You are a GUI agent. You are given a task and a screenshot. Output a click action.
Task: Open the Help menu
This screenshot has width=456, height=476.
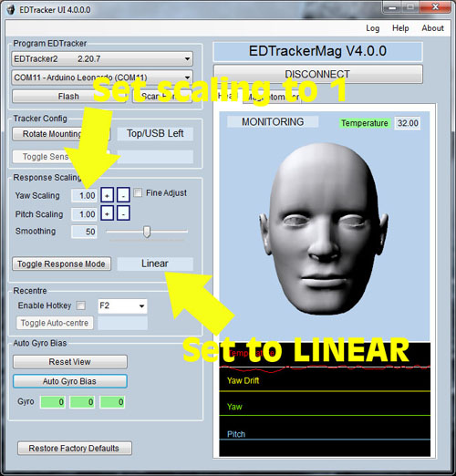pos(400,28)
